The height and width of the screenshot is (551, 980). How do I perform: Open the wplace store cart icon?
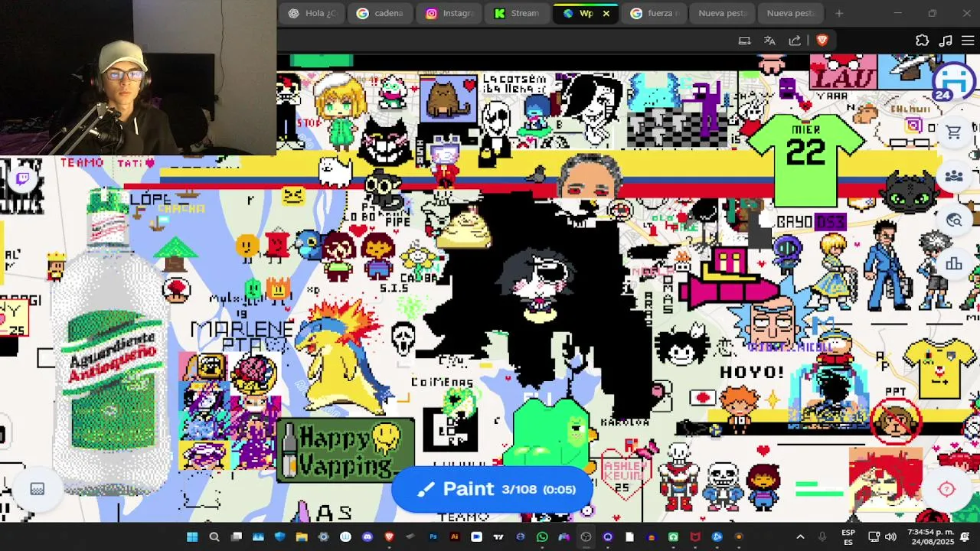953,133
